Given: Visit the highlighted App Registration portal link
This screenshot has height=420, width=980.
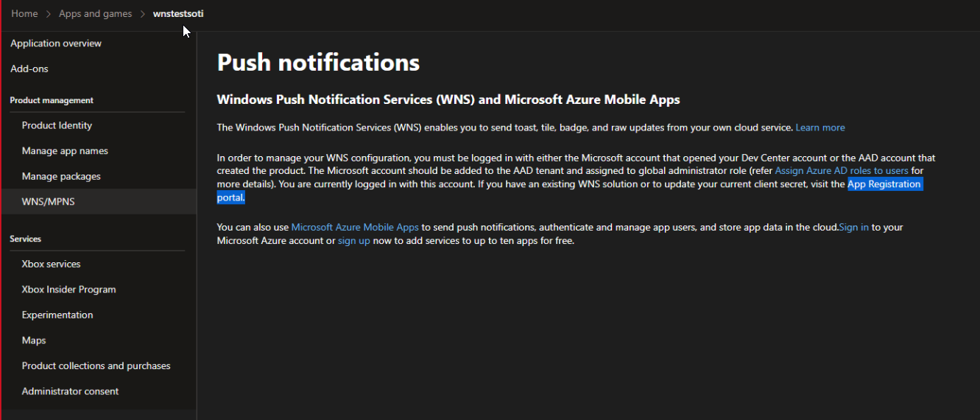Looking at the screenshot, I should pyautogui.click(x=884, y=184).
